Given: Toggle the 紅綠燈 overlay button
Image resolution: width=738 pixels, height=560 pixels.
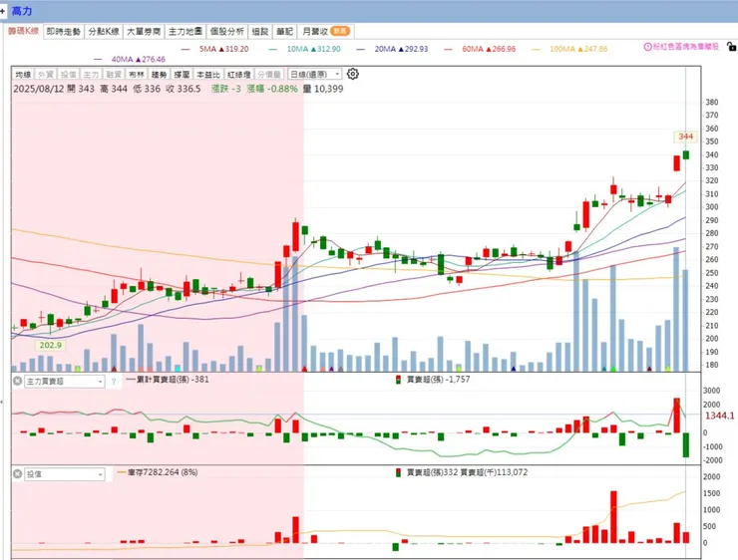Looking at the screenshot, I should click(238, 75).
